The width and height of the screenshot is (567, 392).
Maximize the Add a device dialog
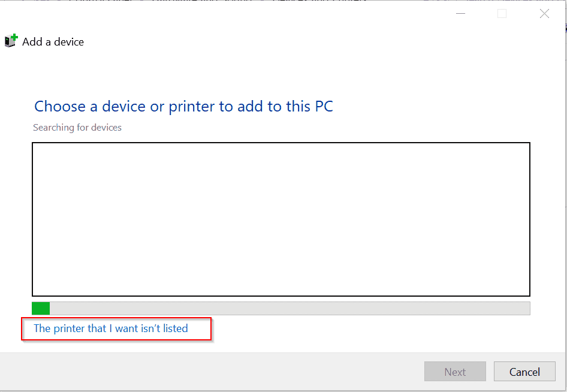(x=502, y=14)
